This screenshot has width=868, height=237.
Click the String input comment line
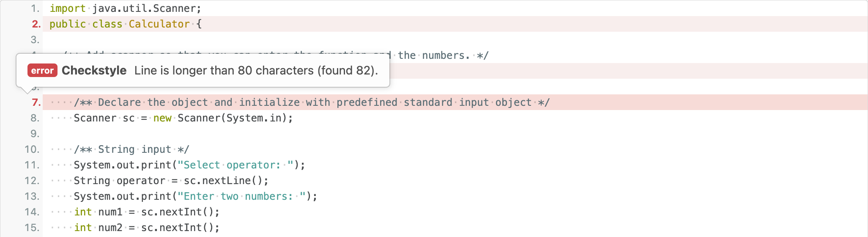(x=131, y=149)
